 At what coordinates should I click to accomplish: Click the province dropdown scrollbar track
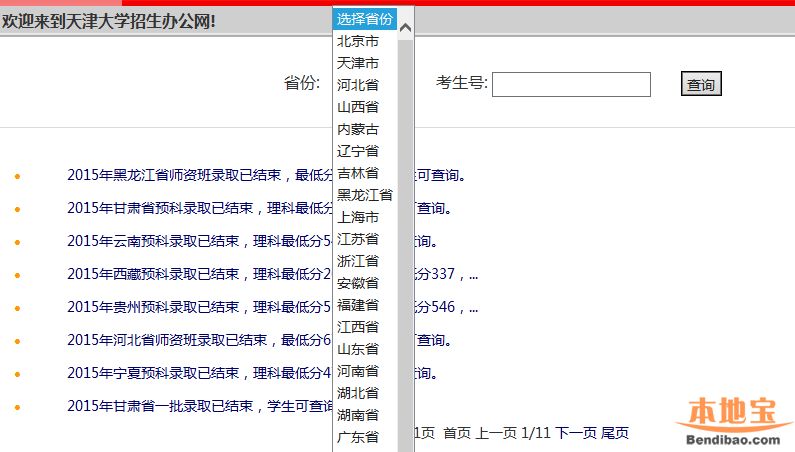click(405, 244)
